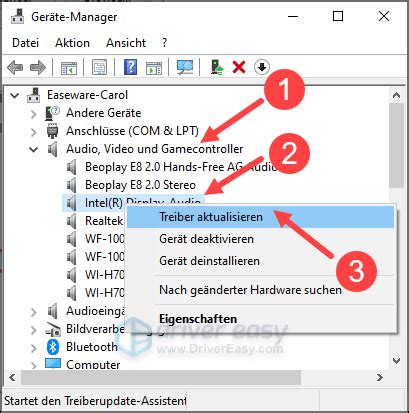Click the Properties sheet toolbar icon

coord(100,68)
